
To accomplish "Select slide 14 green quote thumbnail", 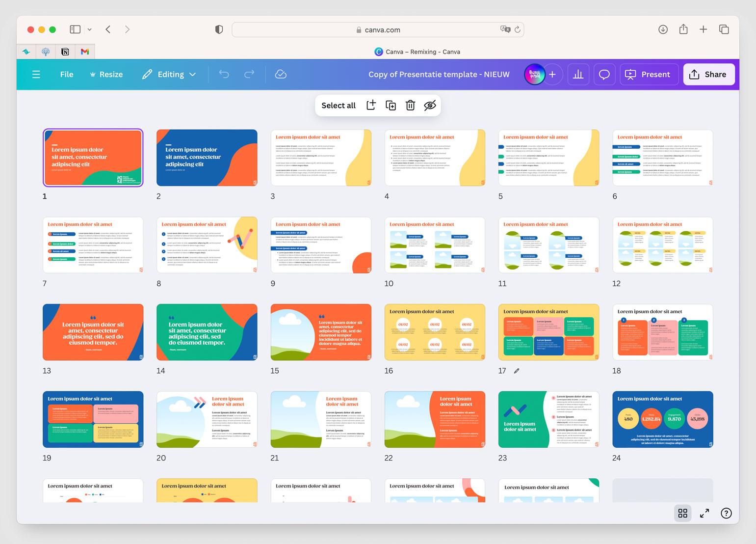I will (207, 332).
